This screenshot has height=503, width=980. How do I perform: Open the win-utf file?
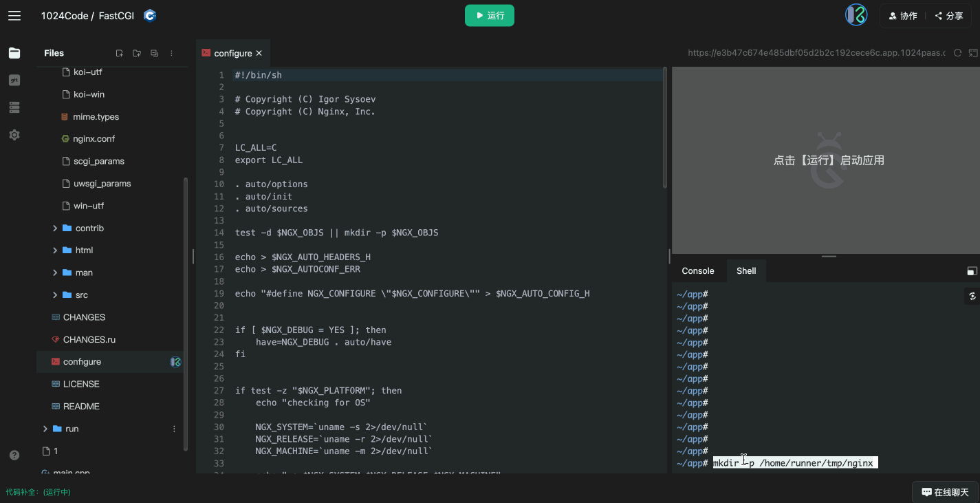click(89, 206)
